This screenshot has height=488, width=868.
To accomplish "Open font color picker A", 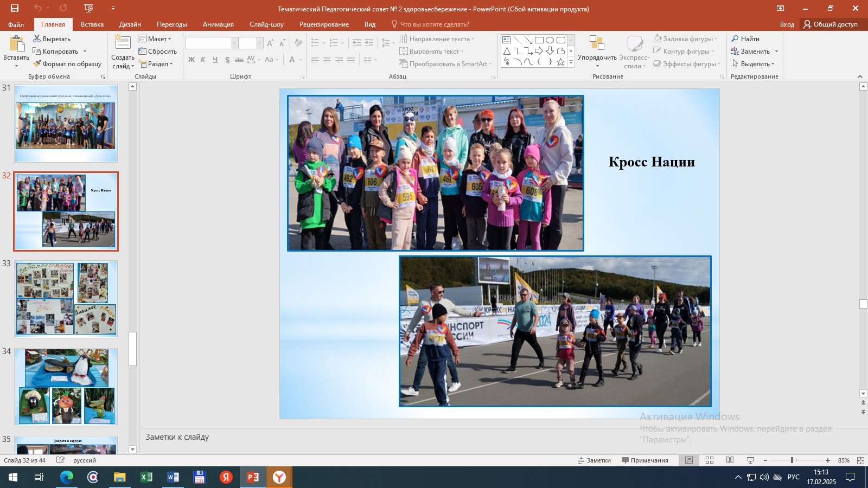I will coord(292,60).
